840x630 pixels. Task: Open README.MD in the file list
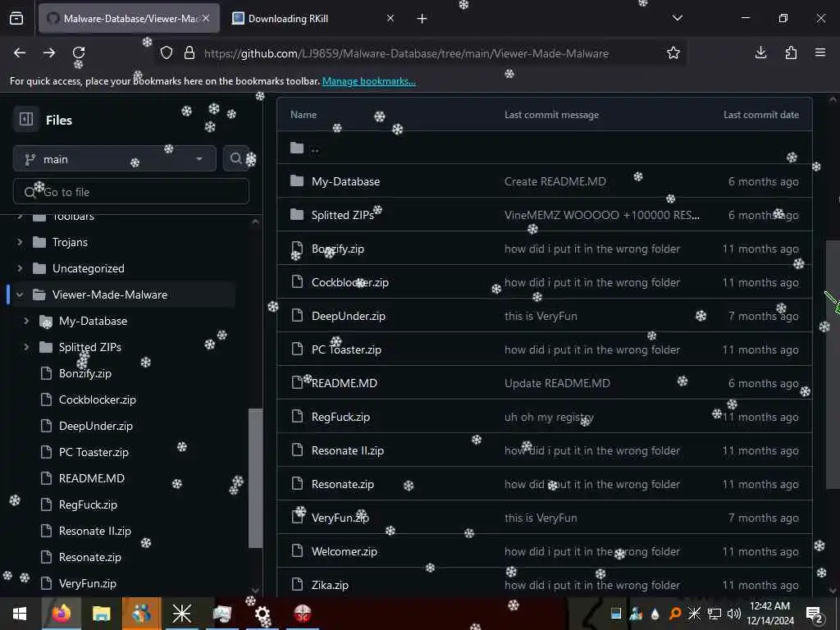(345, 384)
